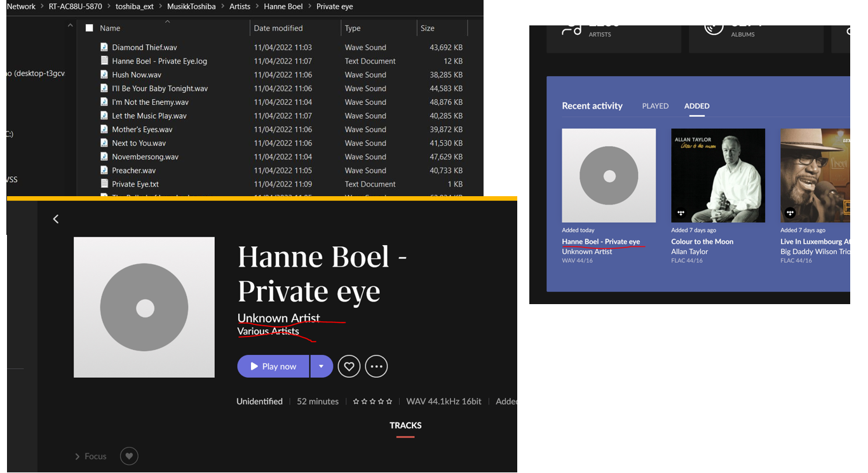Screen dimensions: 868x473
Task: Open the breadcrumb chevron between Artists and Hanne Boel
Action: pos(257,6)
